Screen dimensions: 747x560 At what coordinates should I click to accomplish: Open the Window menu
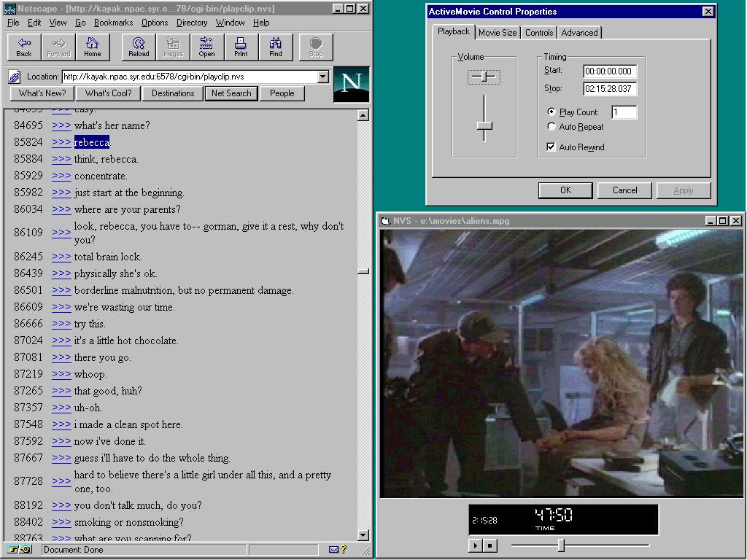coord(230,23)
